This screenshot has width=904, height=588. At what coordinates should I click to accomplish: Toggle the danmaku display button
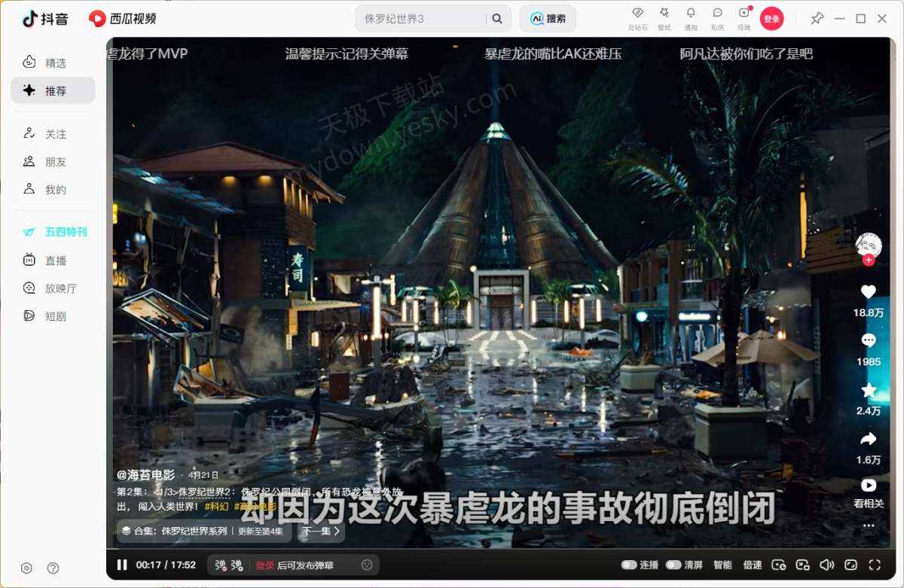[221, 565]
